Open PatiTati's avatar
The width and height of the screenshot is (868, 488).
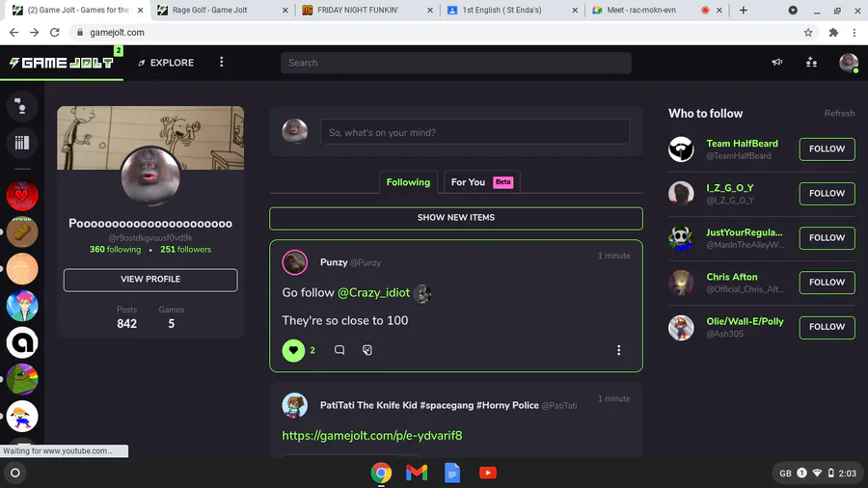[x=294, y=406]
